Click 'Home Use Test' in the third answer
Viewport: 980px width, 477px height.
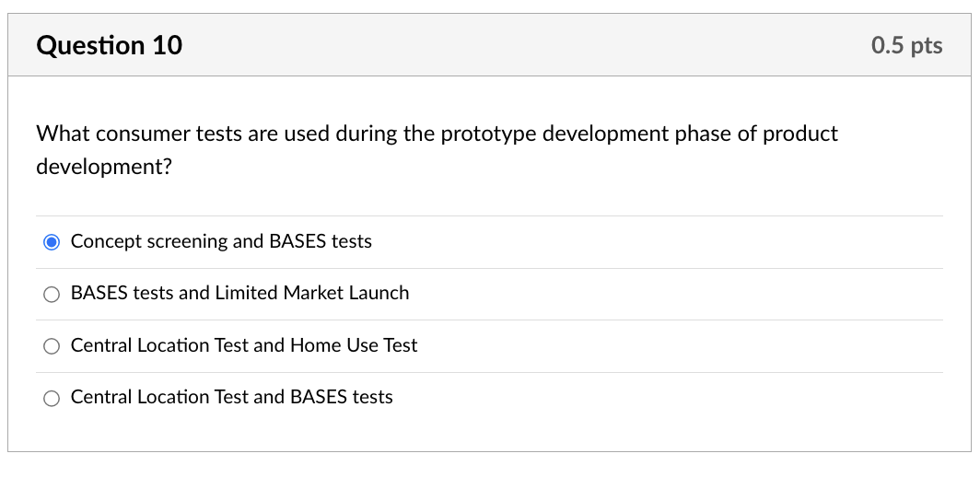pyautogui.click(x=354, y=345)
